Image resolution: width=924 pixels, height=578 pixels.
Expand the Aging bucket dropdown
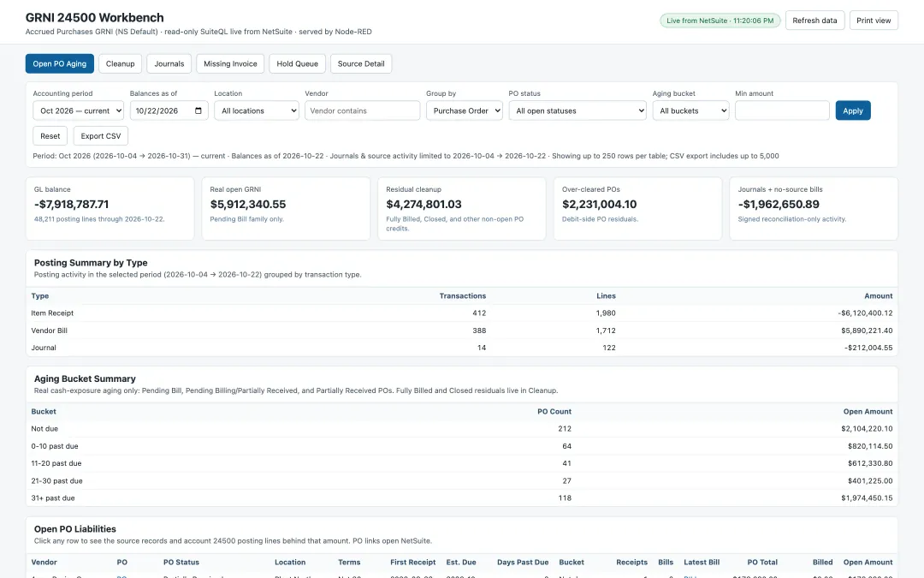click(690, 110)
